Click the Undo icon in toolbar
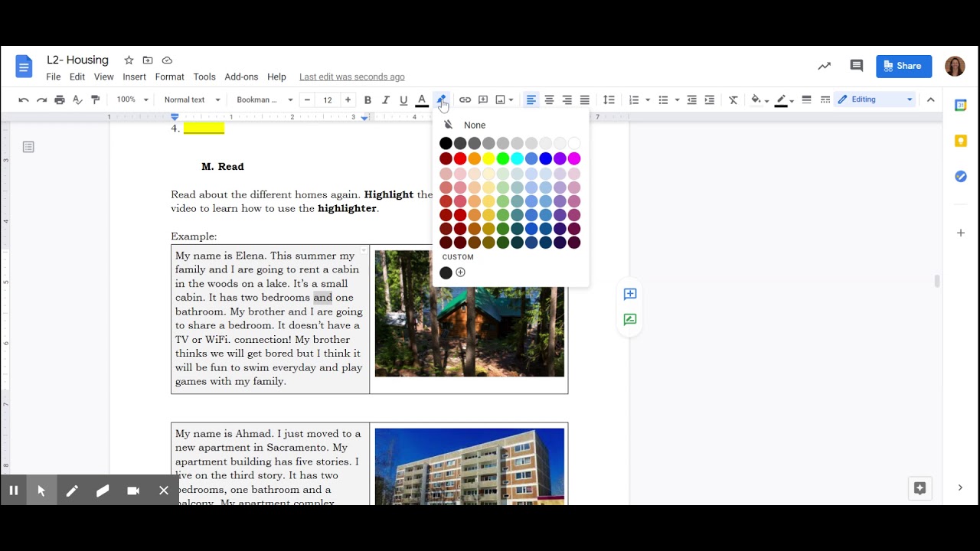 pyautogui.click(x=24, y=99)
